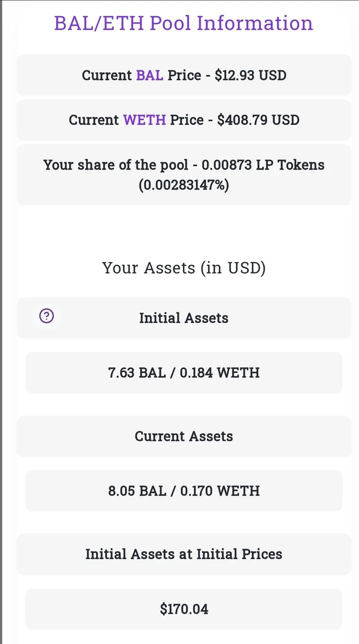Tap the words Current before WETH Price
Image resolution: width=359 pixels, height=644 pixels.
click(x=94, y=120)
